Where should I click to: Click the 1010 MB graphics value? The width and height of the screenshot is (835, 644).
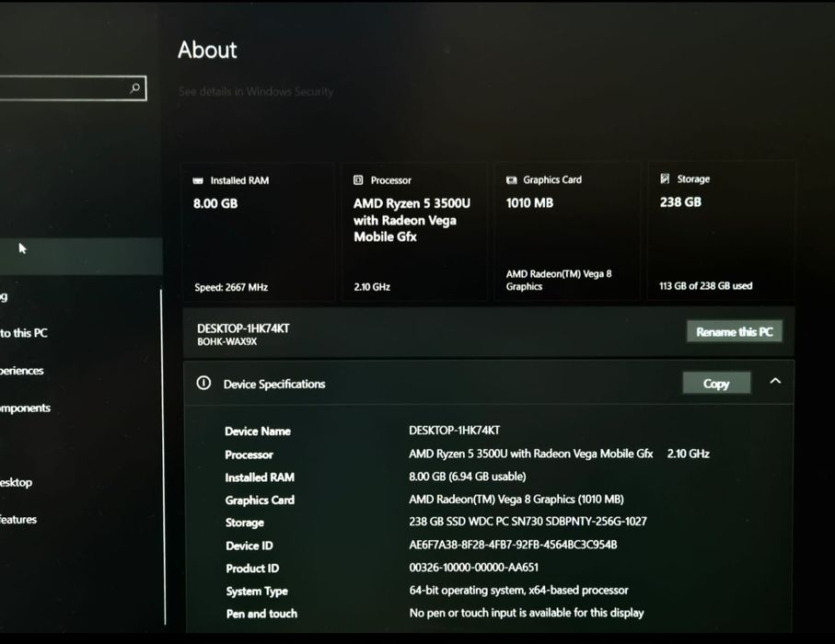point(530,202)
